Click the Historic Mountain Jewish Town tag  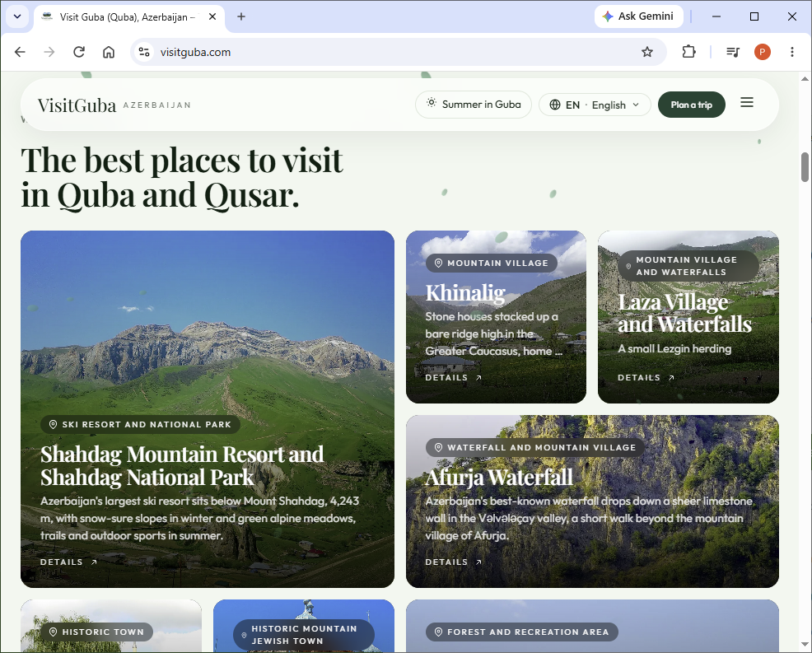303,635
